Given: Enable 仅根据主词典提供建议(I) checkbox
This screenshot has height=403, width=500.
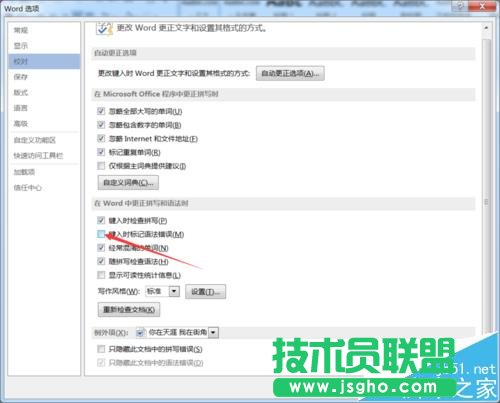Looking at the screenshot, I should tap(101, 166).
